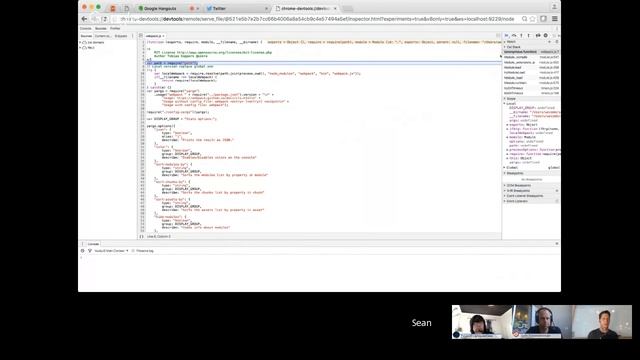The height and width of the screenshot is (360, 640).
Task: Switch to the Console panel tab
Action: 86,29
